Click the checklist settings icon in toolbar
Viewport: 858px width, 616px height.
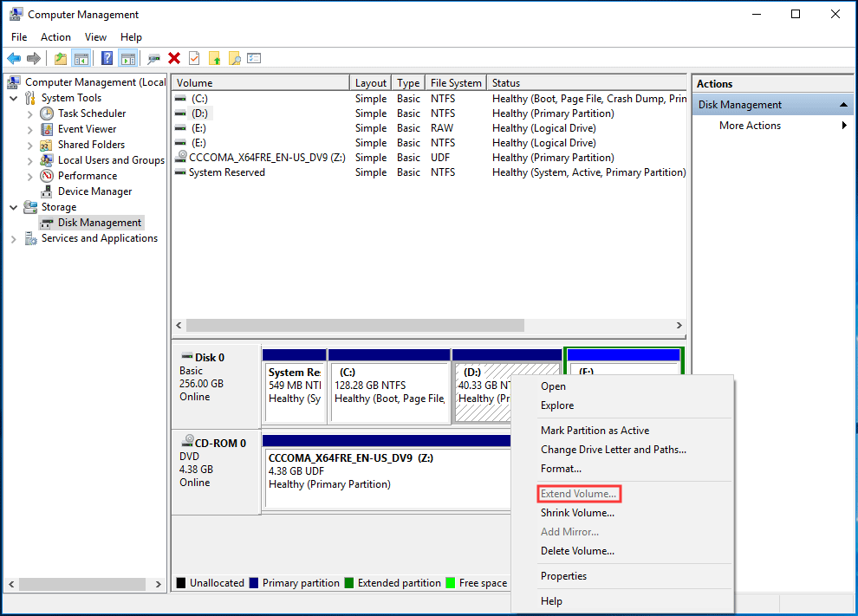(x=254, y=58)
